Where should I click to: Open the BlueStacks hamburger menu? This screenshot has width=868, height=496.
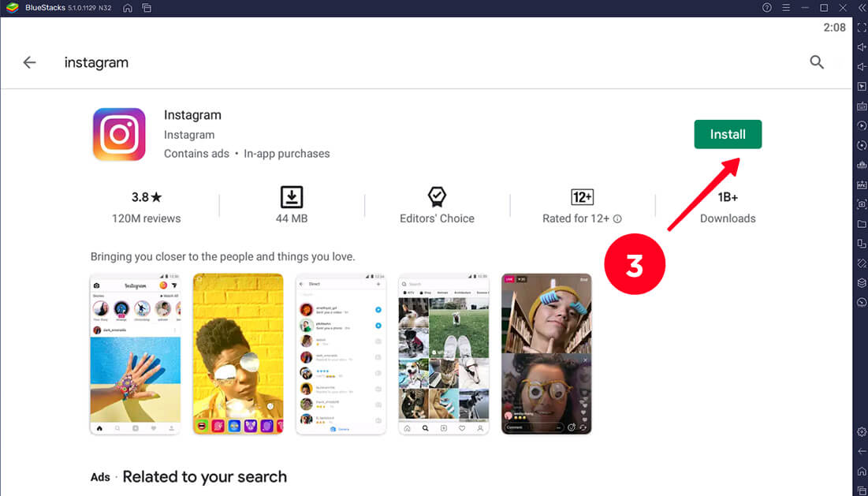click(x=786, y=8)
